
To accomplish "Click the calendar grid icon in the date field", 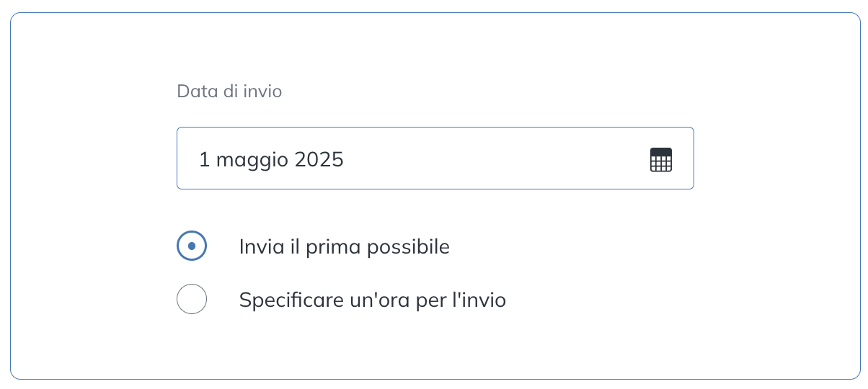I will [660, 159].
